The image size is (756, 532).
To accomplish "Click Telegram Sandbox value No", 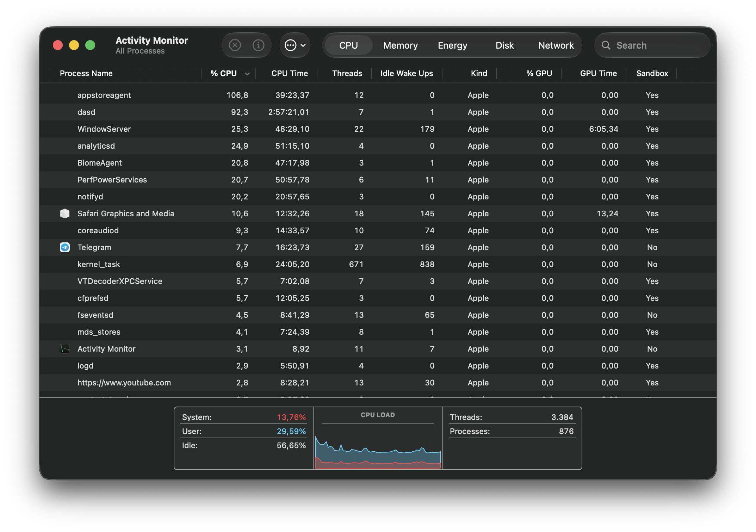I will pyautogui.click(x=652, y=247).
